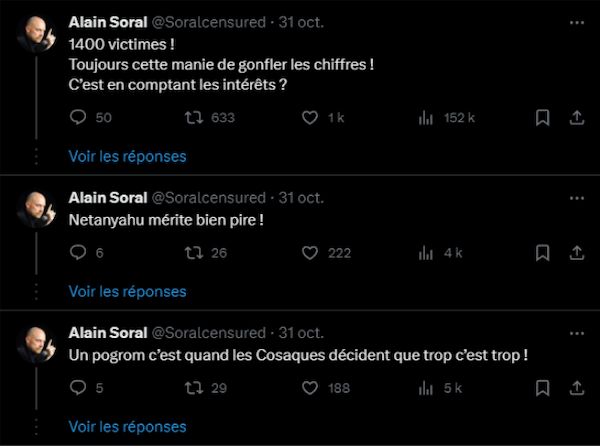This screenshot has width=600, height=446.
Task: Like the tweet with 1 k likes
Action: [310, 117]
